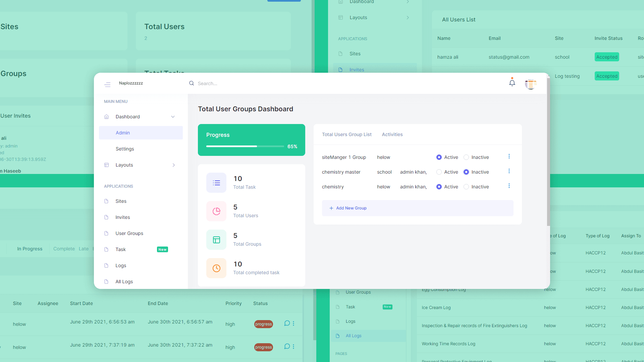Expand the Layouts submenu in sidebar
Screen dimensions: 644x362
tap(173, 165)
